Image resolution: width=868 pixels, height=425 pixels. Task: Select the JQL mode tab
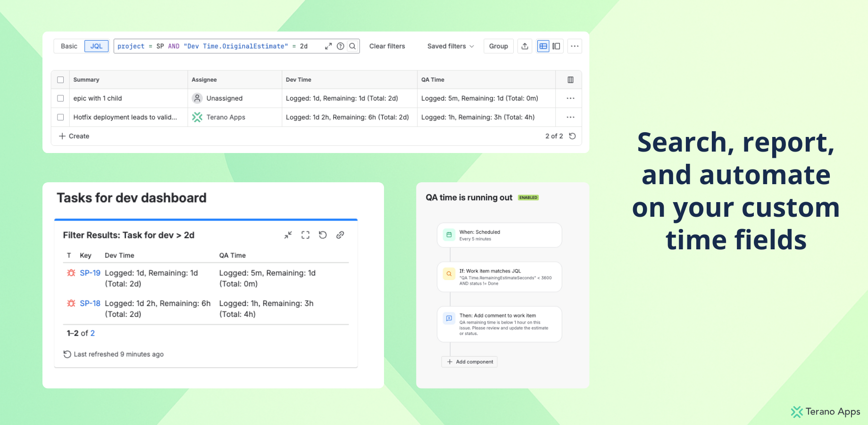pyautogui.click(x=96, y=46)
